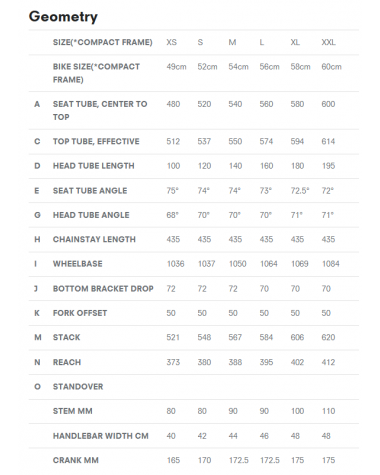Select the Head Tube Length row label
The width and height of the screenshot is (380, 475).
[94, 166]
